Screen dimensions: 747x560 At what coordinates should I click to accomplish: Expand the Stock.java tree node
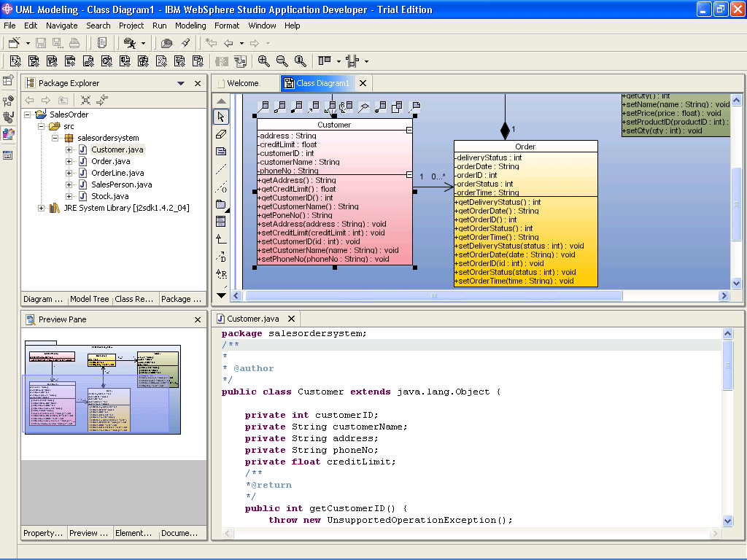[x=69, y=196]
